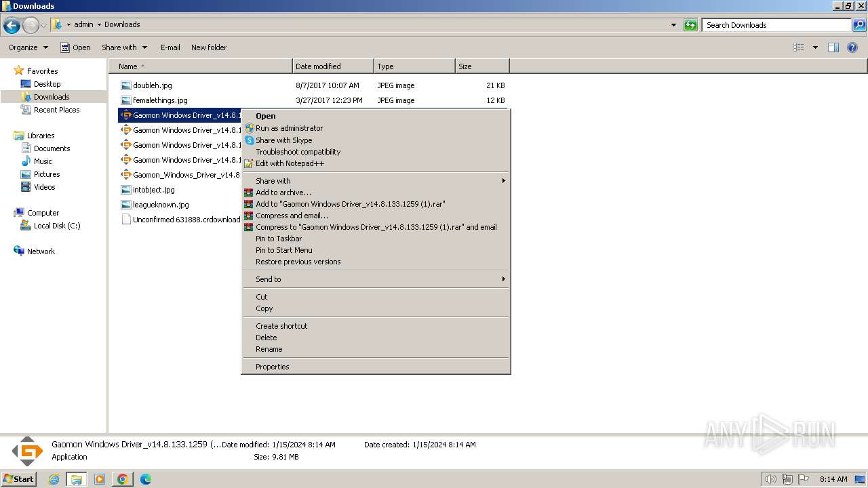Sort by the Size column header
This screenshot has width=868, height=488.
point(482,66)
